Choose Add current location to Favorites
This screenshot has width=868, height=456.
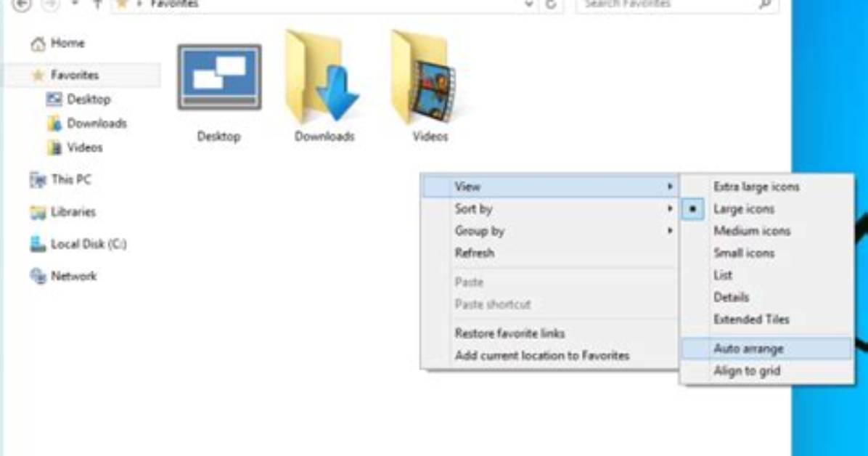pyautogui.click(x=549, y=356)
